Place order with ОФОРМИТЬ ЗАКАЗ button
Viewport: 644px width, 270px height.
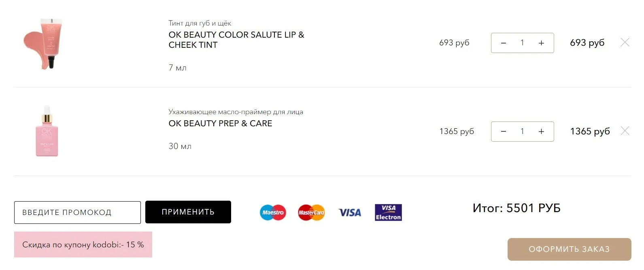(569, 249)
